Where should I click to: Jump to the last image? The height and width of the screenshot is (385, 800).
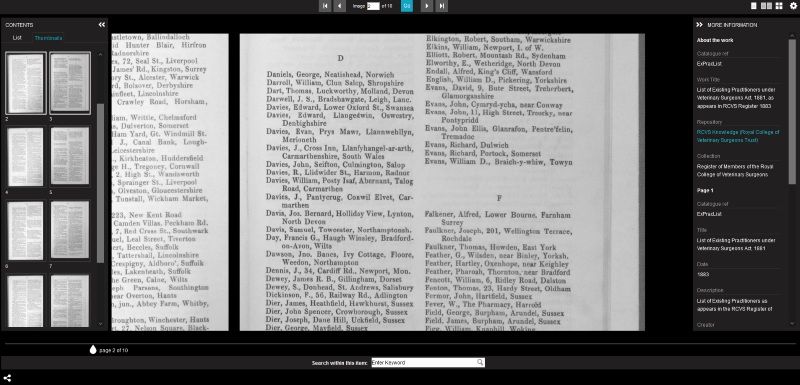coord(442,6)
